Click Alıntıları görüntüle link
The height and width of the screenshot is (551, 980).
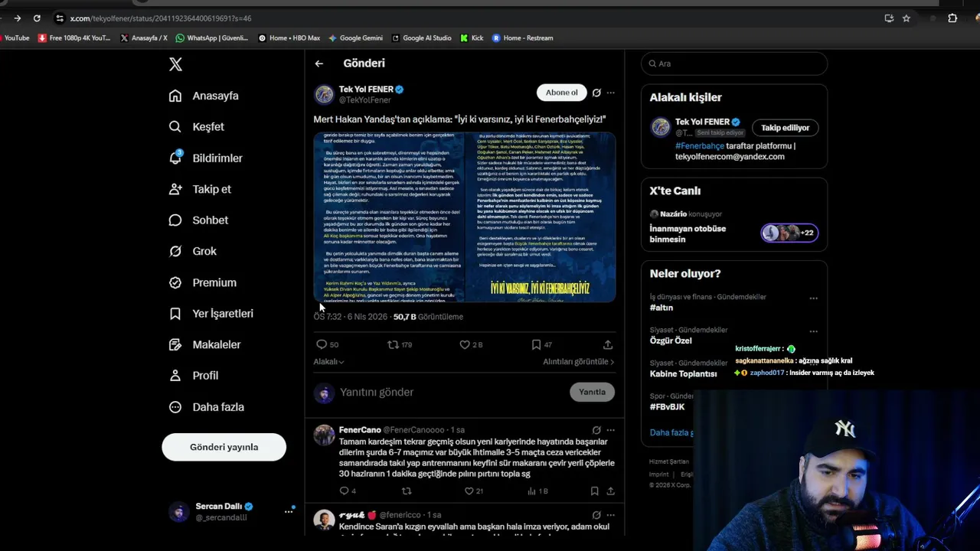(x=579, y=362)
